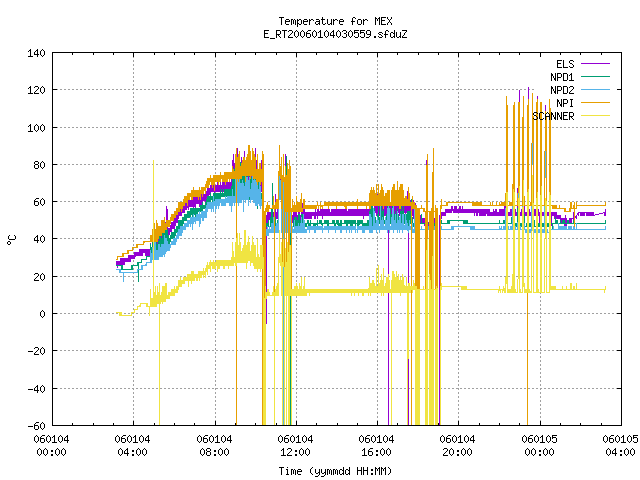Image resolution: width=640 pixels, height=480 pixels.
Task: Click the x-axis label 060105 00:00
Action: tap(540, 446)
